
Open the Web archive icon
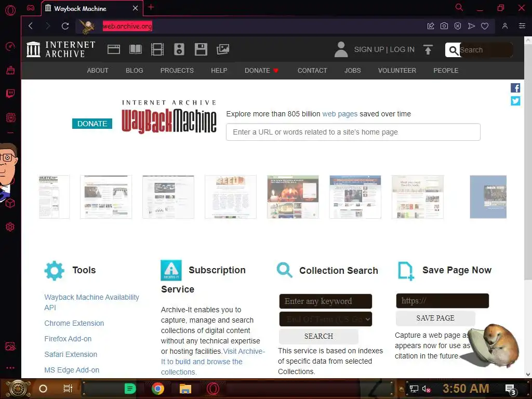click(114, 49)
